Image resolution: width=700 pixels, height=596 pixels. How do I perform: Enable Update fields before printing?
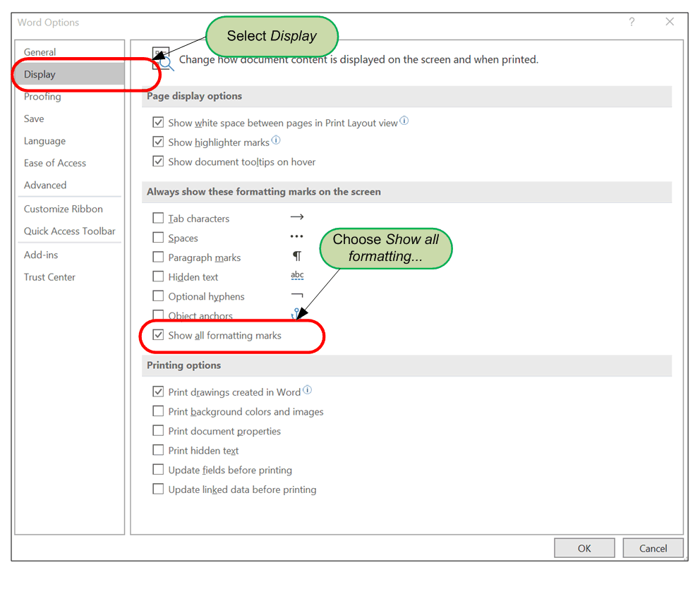click(158, 469)
